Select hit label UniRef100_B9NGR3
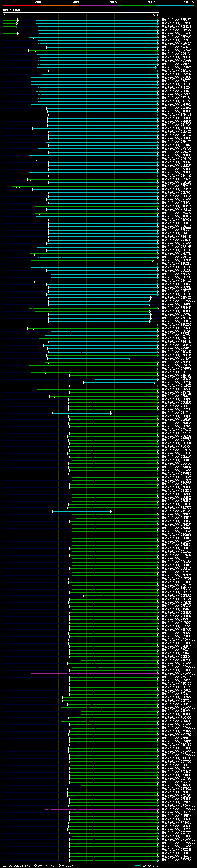This screenshot has height=868, width=197. pos(176,104)
